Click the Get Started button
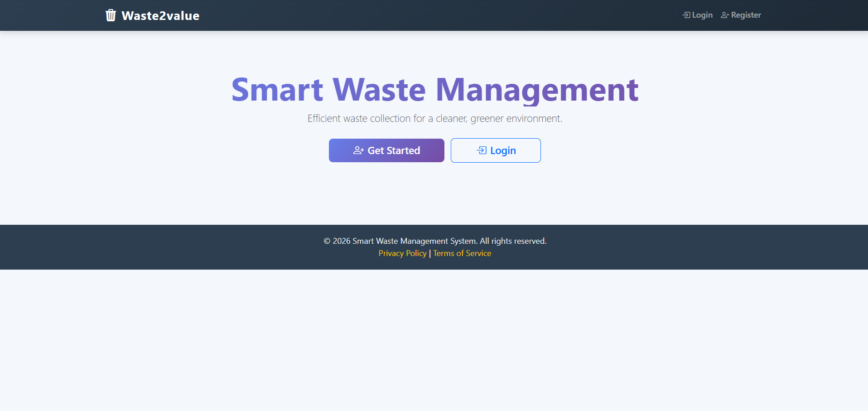Screen dimensions: 868x411 pyautogui.click(x=386, y=150)
